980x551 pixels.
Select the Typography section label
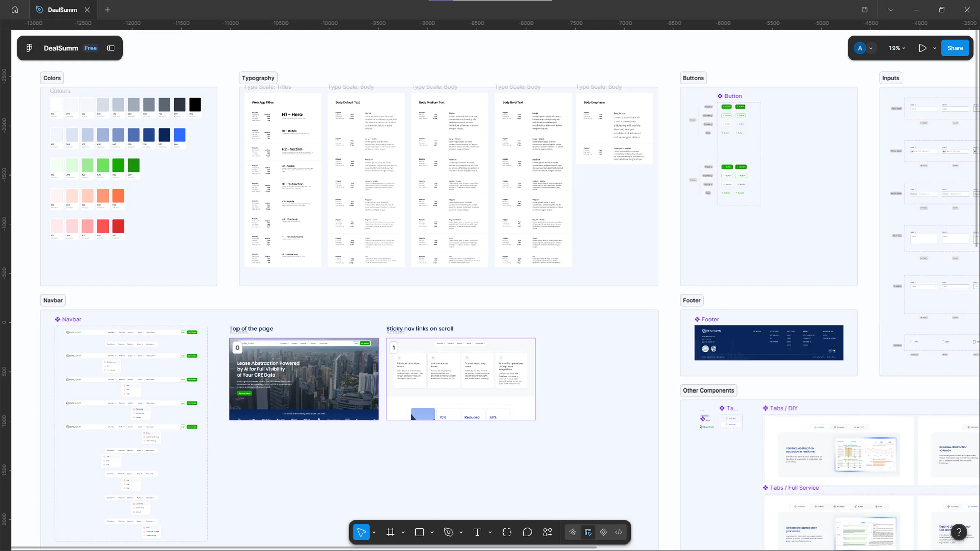coord(258,78)
